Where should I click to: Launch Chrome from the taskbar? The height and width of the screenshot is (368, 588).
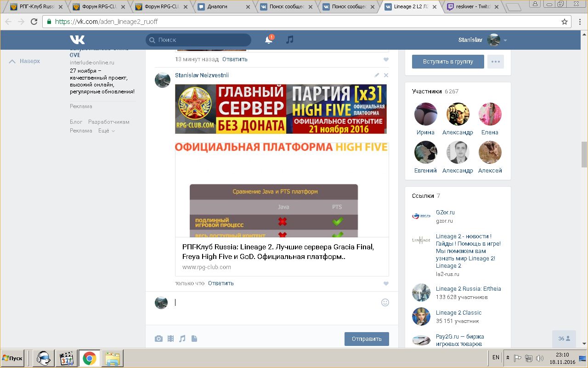89,358
